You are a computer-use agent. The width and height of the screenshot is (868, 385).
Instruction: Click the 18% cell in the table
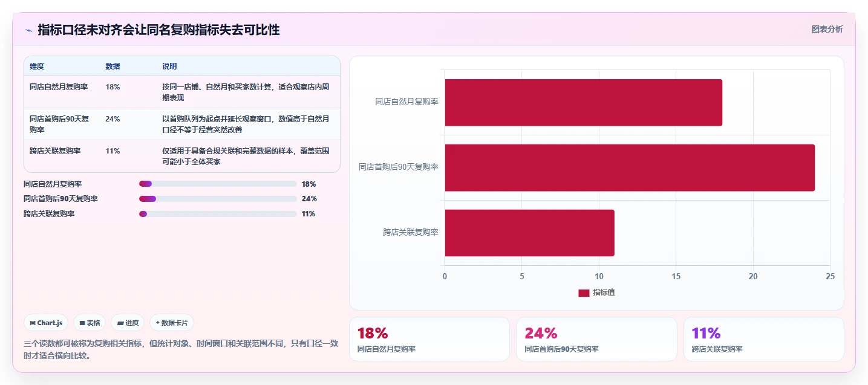(x=113, y=87)
